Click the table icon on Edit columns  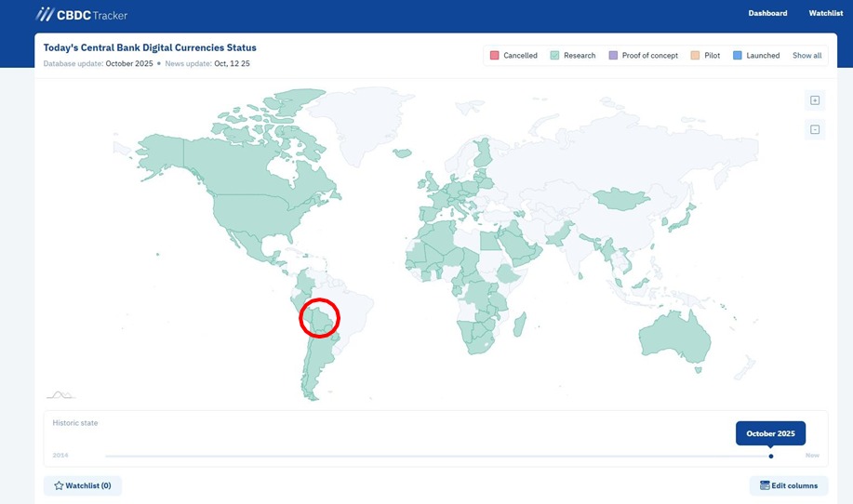click(x=765, y=485)
